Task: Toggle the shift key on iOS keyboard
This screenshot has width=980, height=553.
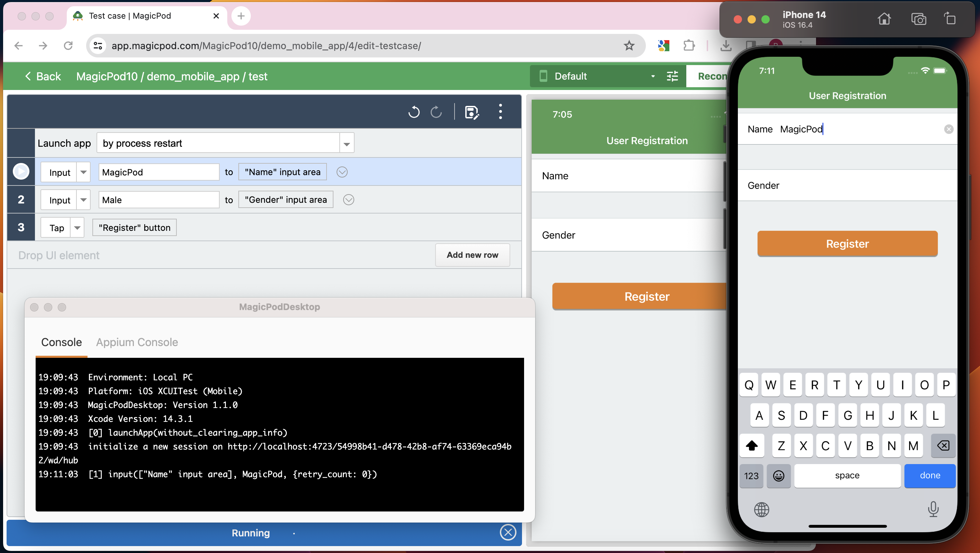Action: [752, 445]
